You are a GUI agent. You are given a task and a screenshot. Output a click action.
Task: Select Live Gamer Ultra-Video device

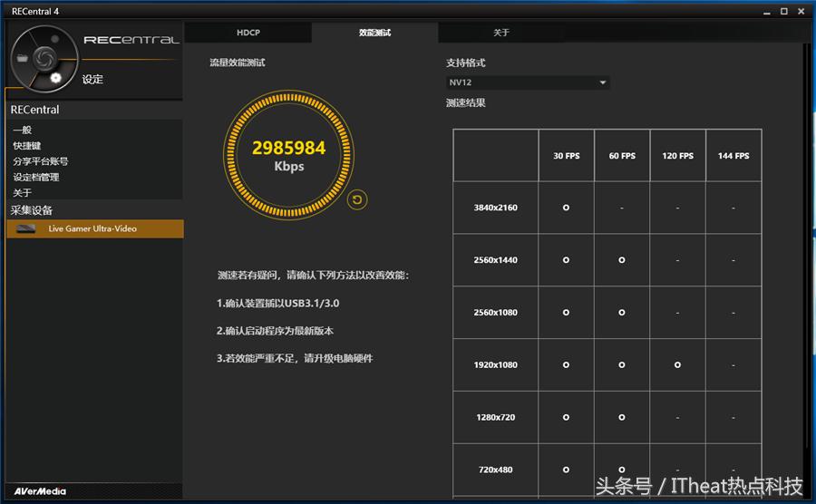94,228
